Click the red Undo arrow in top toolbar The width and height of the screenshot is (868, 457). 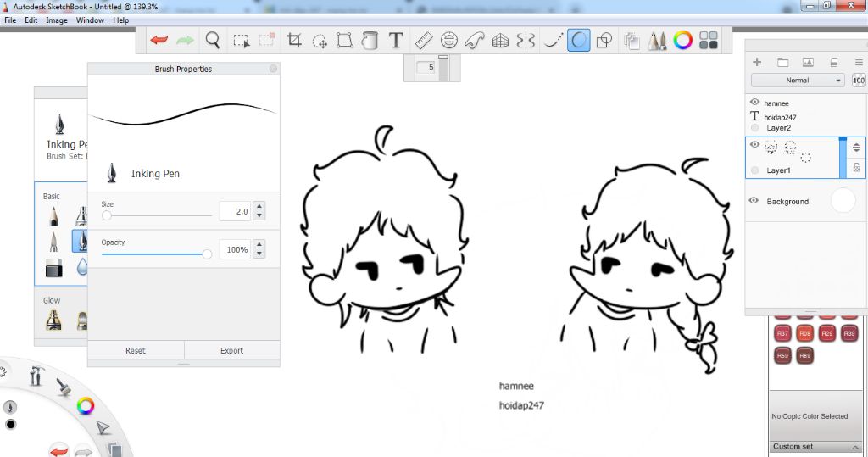pos(159,40)
